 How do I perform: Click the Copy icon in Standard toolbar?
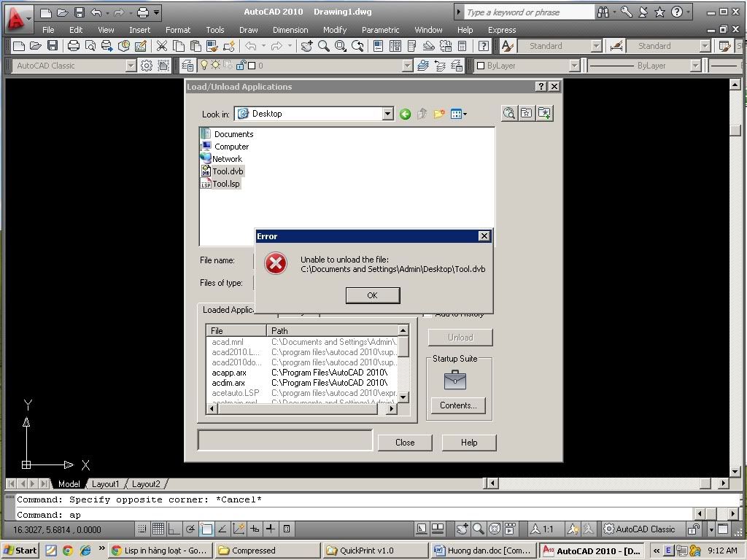click(179, 46)
